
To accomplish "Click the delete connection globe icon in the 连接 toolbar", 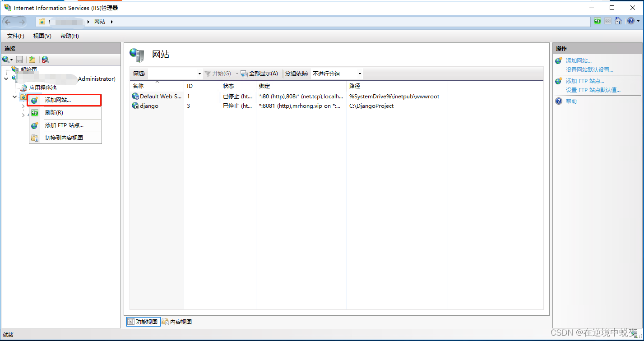I will [45, 60].
